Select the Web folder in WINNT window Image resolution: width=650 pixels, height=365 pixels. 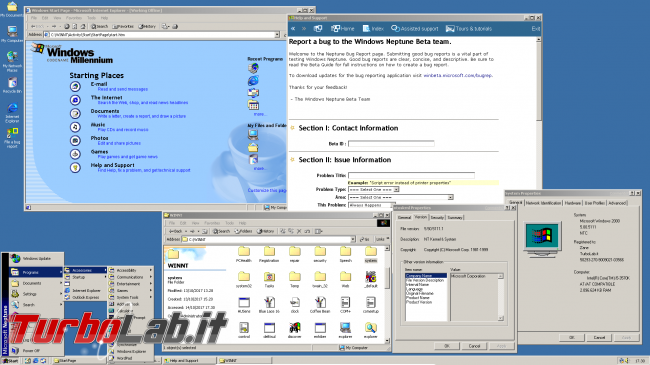345,280
